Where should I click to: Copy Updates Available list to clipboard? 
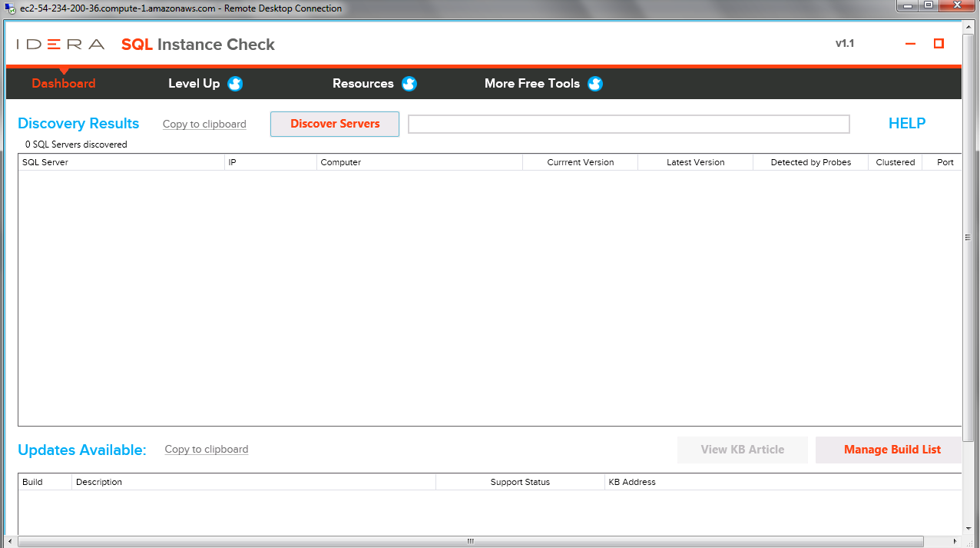tap(207, 450)
